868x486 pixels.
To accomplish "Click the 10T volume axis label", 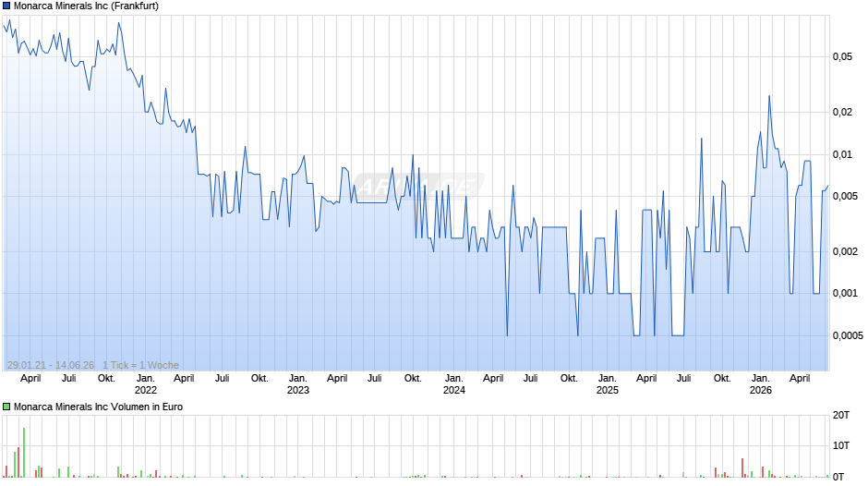I will [x=841, y=445].
